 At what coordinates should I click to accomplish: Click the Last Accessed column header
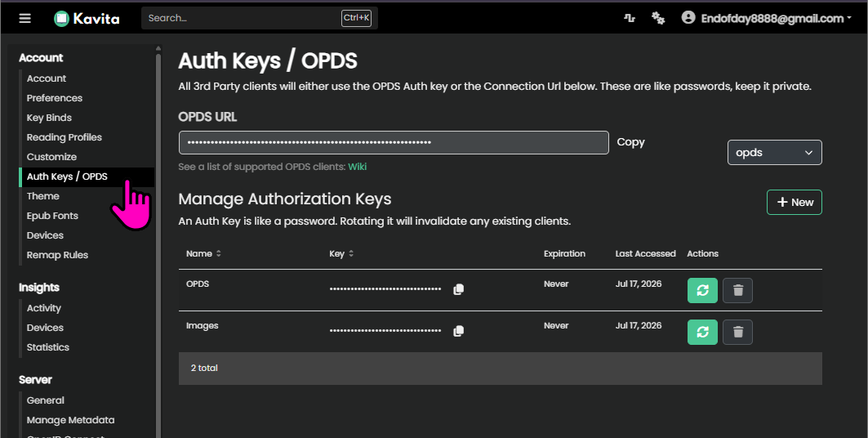tap(645, 253)
